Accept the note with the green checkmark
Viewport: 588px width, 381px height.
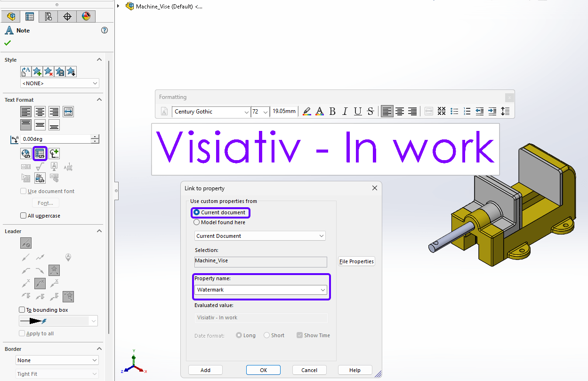8,43
